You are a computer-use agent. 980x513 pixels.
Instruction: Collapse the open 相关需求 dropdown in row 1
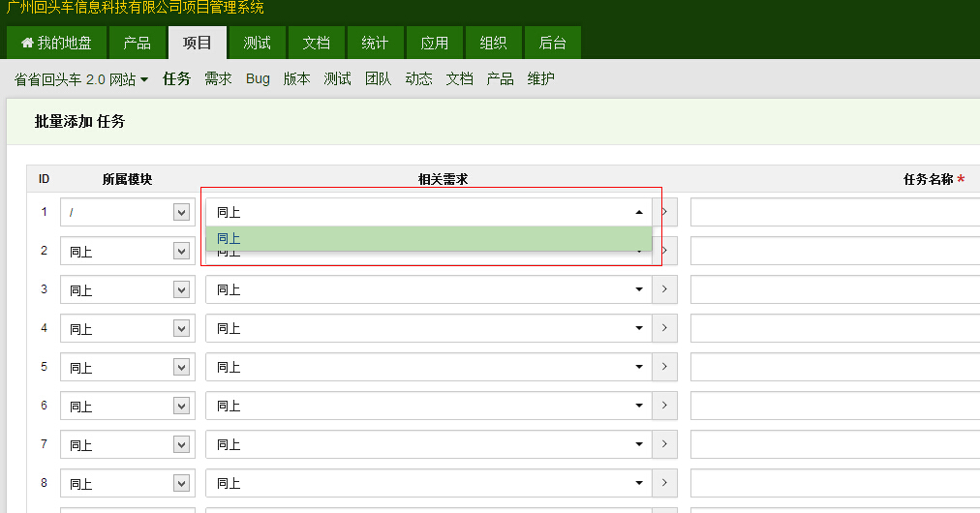click(x=429, y=212)
